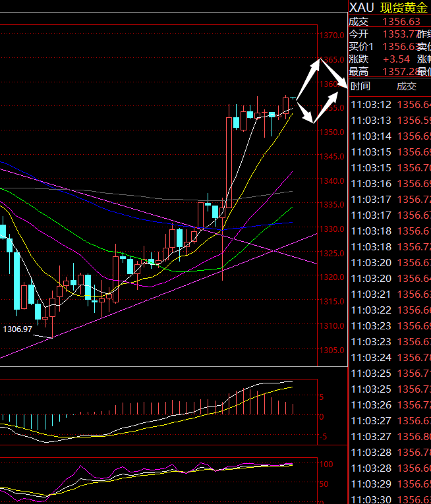Select the 11:03:21 tick row
Viewport: 431px width, 504px height.
(x=390, y=294)
